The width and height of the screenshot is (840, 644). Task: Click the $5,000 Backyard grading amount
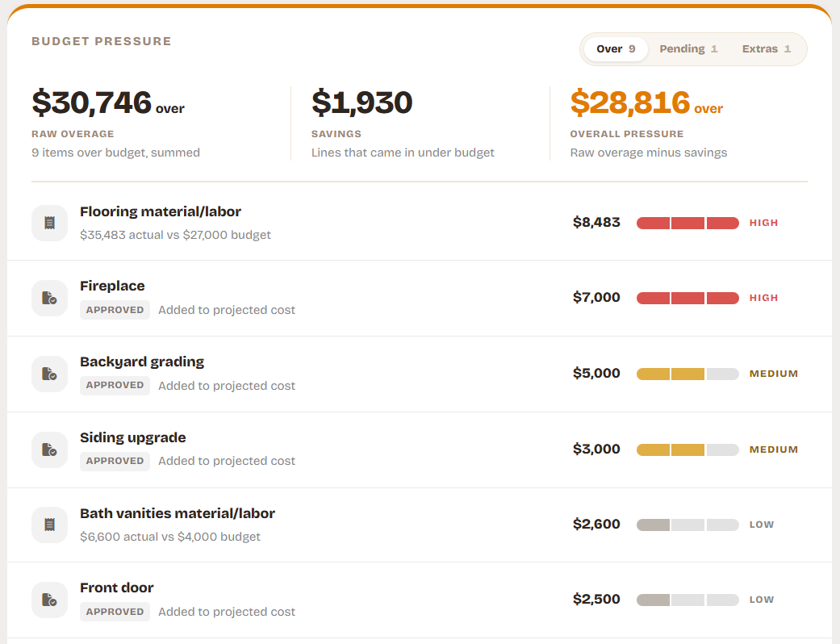[x=596, y=374]
